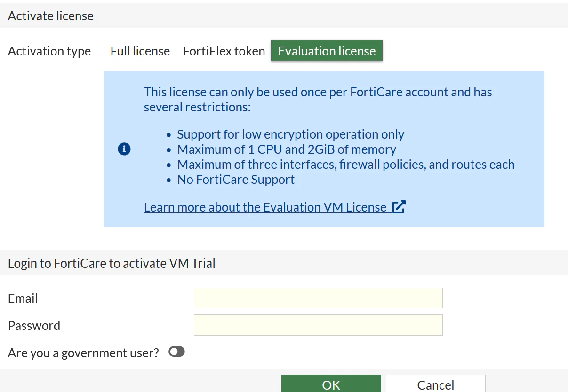Click the 'No FortiCare Support' bullet
The width and height of the screenshot is (568, 392).
(x=236, y=180)
